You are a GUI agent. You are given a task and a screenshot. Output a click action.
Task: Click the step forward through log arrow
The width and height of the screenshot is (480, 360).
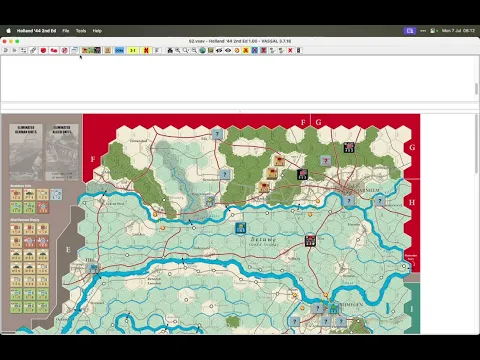click(x=14, y=50)
